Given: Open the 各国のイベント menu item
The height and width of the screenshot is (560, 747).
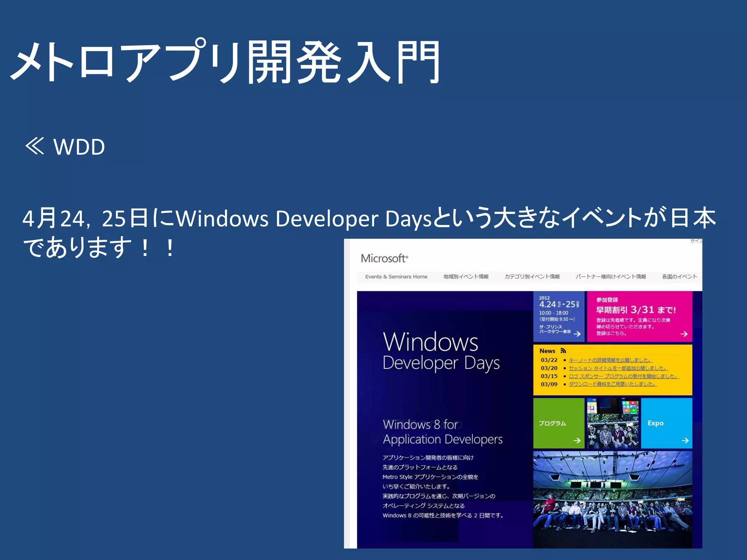Looking at the screenshot, I should point(679,277).
